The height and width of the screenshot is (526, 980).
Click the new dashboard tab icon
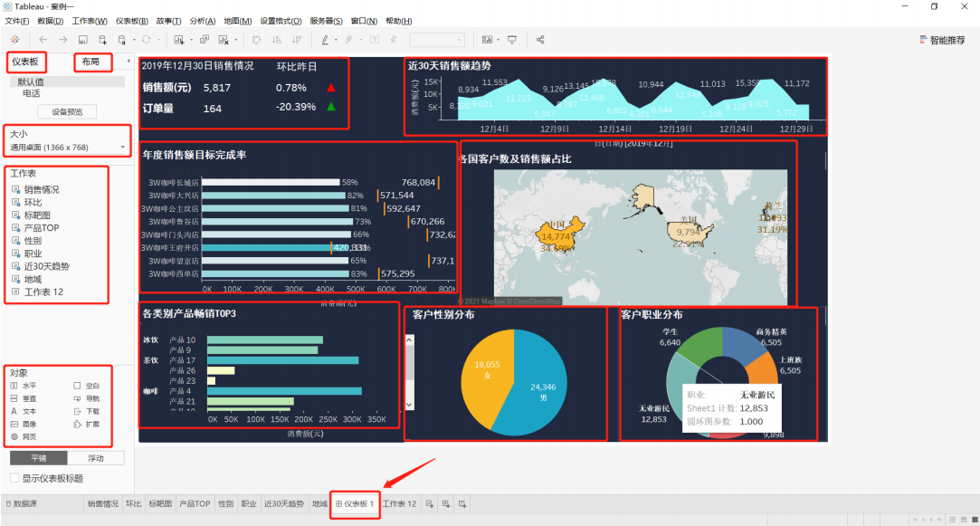[445, 503]
